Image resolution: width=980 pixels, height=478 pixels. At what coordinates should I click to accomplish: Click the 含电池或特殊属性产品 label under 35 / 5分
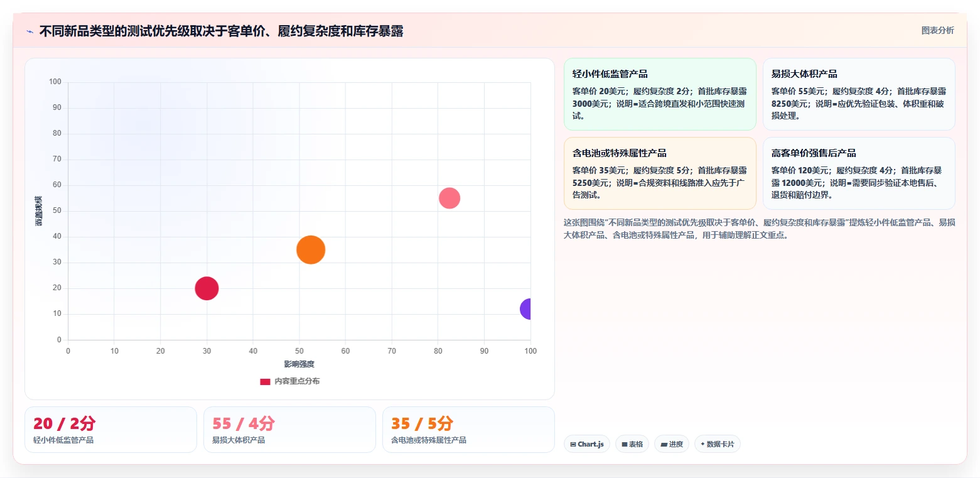pyautogui.click(x=429, y=440)
